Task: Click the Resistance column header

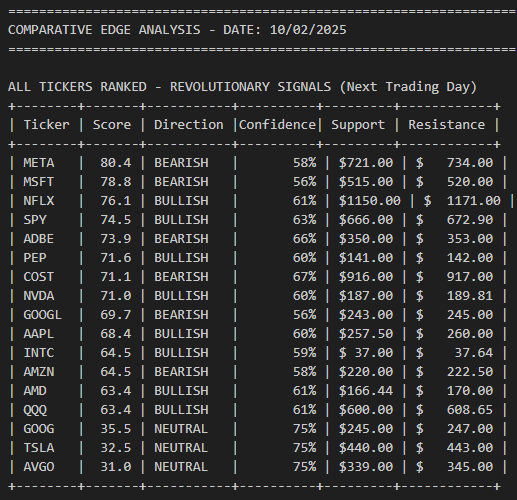Action: 447,125
